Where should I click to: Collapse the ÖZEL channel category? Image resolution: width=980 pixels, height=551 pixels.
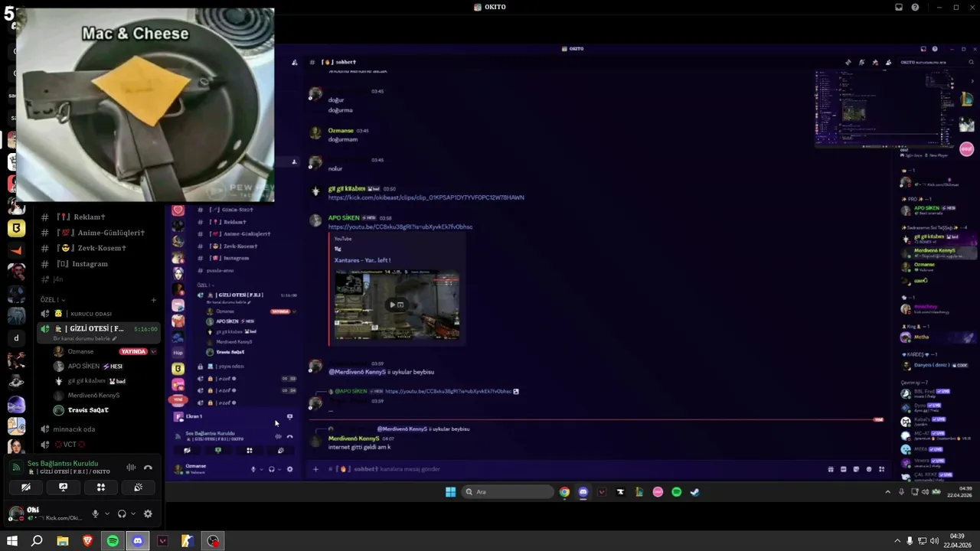tap(53, 300)
